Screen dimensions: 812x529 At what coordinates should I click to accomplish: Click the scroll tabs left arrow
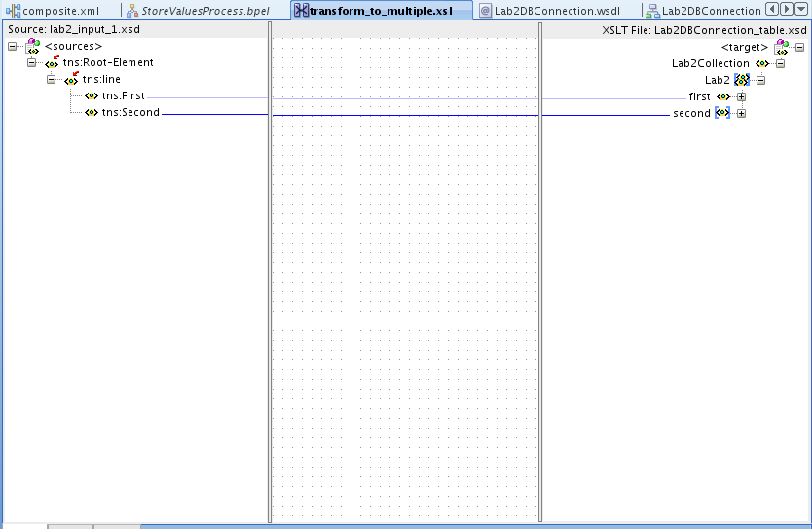click(x=772, y=9)
